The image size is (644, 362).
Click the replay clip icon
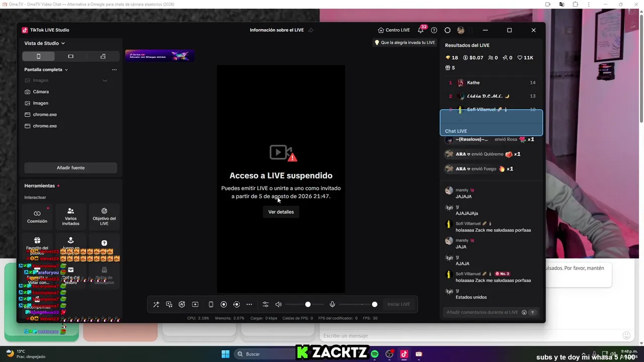click(236, 304)
